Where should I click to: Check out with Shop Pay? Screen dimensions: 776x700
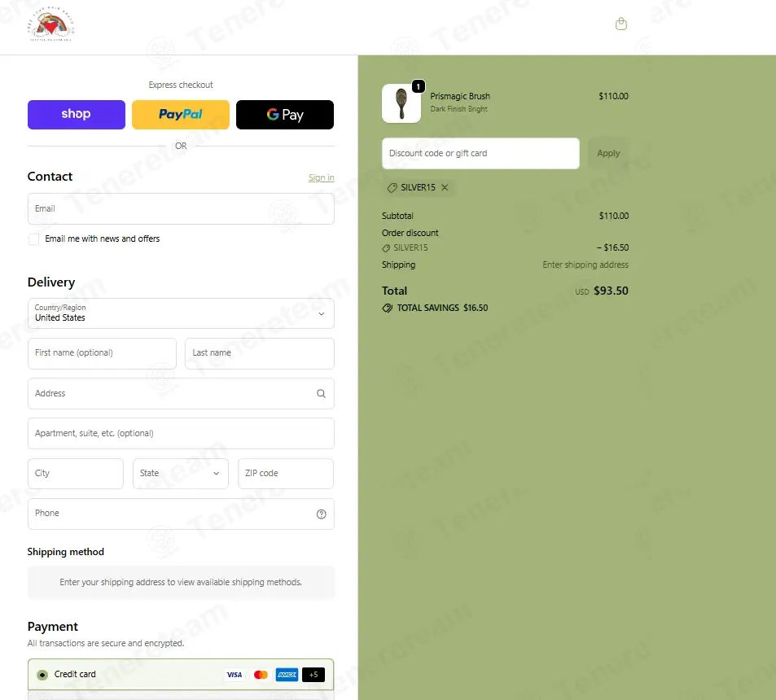77,115
